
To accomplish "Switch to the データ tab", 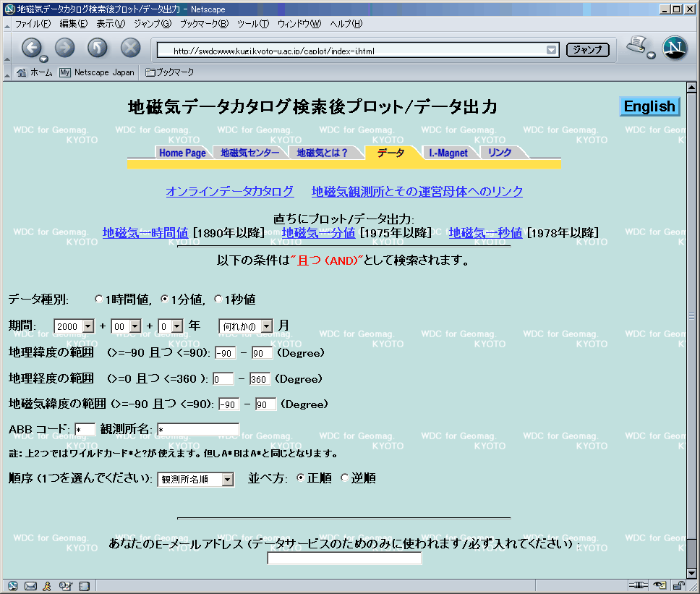I will point(390,153).
